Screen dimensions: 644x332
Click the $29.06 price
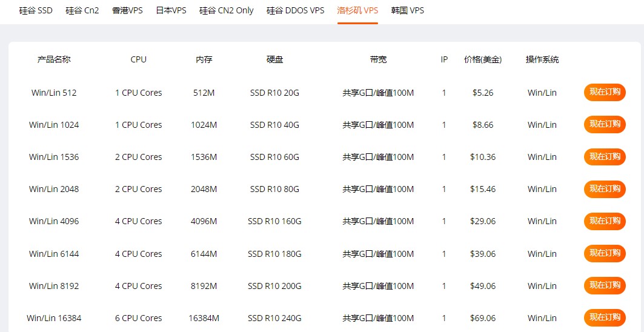point(483,221)
